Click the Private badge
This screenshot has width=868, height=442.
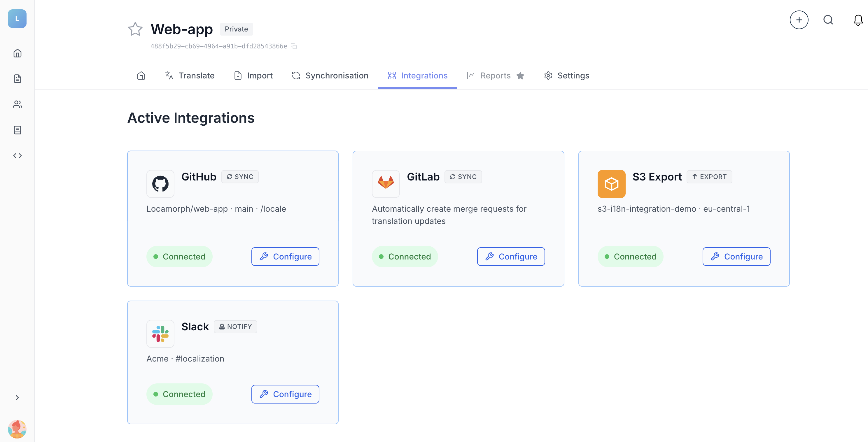pos(236,29)
